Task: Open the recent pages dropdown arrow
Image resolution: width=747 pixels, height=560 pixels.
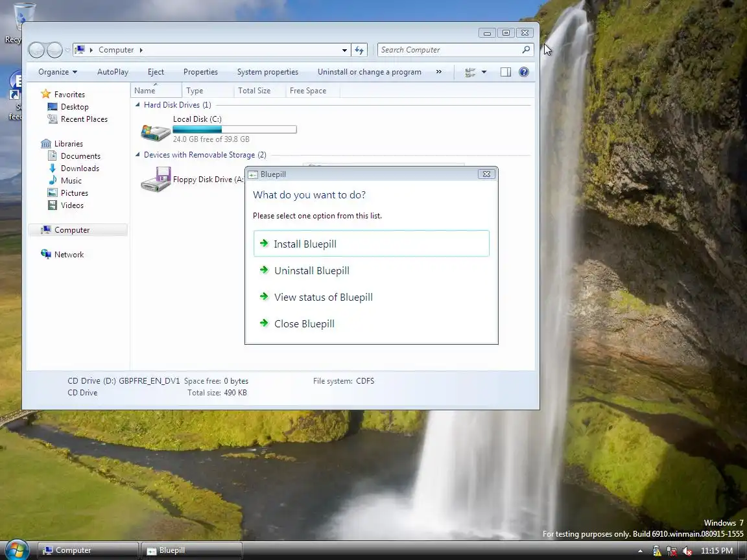Action: click(67, 50)
